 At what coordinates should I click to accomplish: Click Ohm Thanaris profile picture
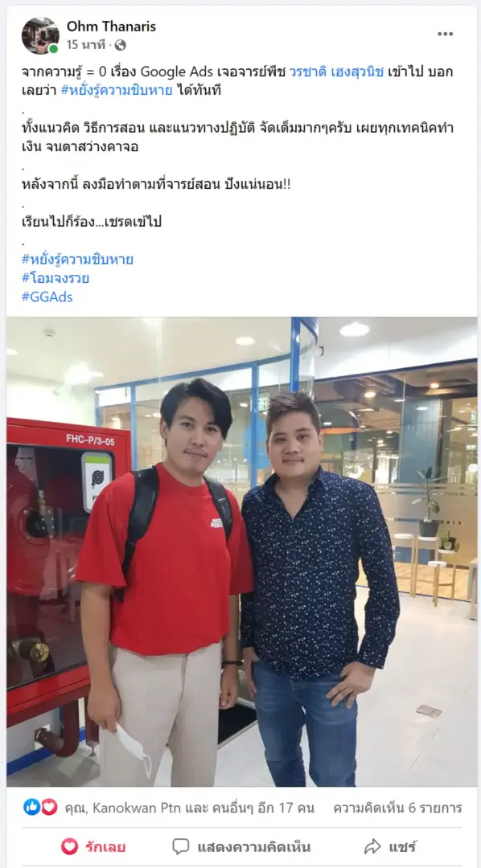[x=40, y=35]
